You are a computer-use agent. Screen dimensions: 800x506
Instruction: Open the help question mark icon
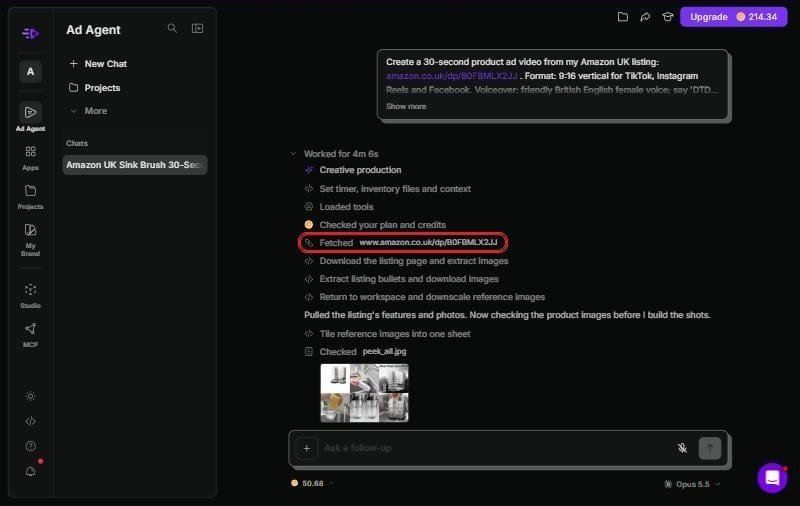[31, 446]
